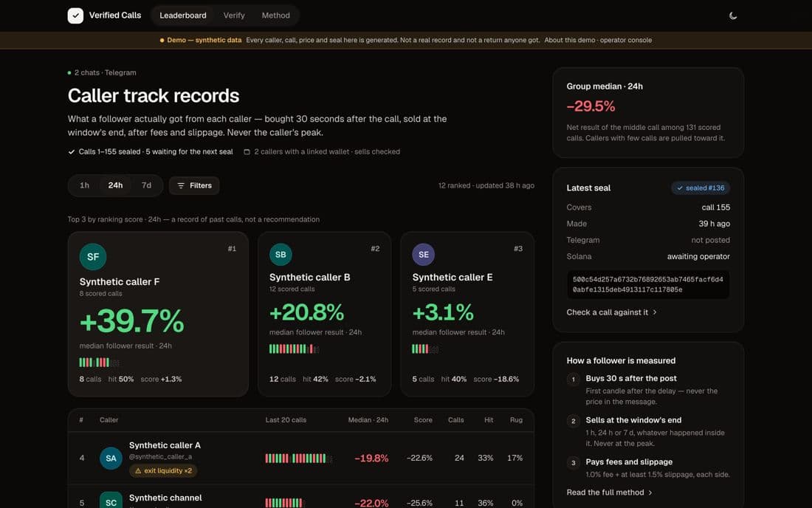Click chevron next to Check a call against it
Image resolution: width=812 pixels, height=508 pixels.
tap(655, 312)
